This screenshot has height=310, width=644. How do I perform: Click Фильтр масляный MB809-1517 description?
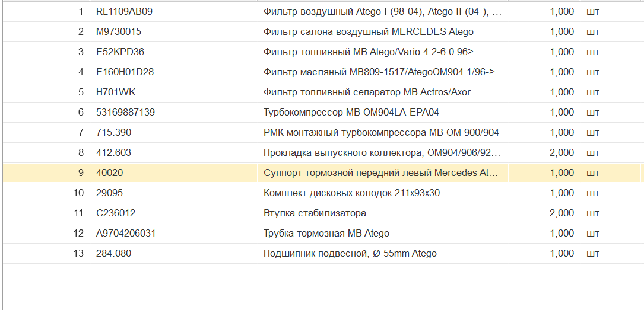click(x=379, y=72)
